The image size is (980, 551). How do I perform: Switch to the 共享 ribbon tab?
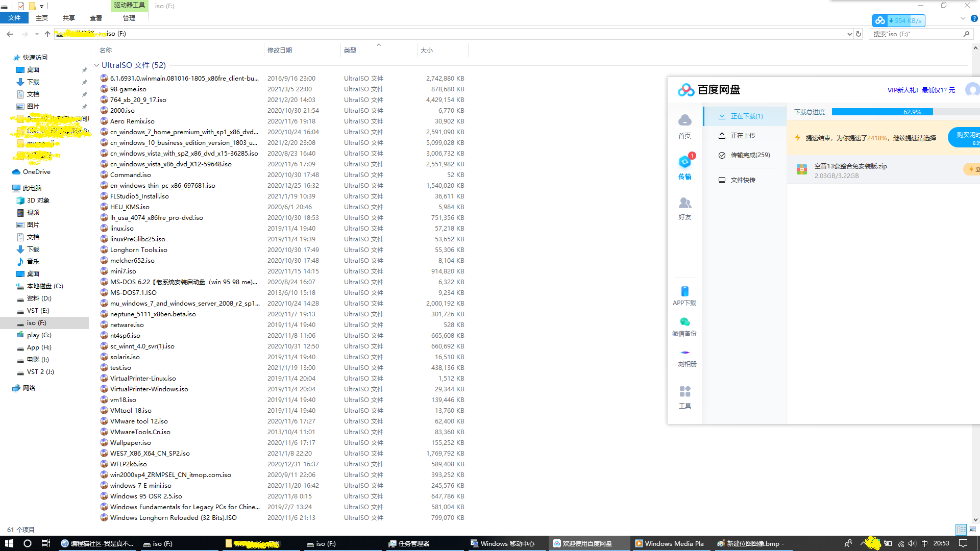tap(69, 18)
